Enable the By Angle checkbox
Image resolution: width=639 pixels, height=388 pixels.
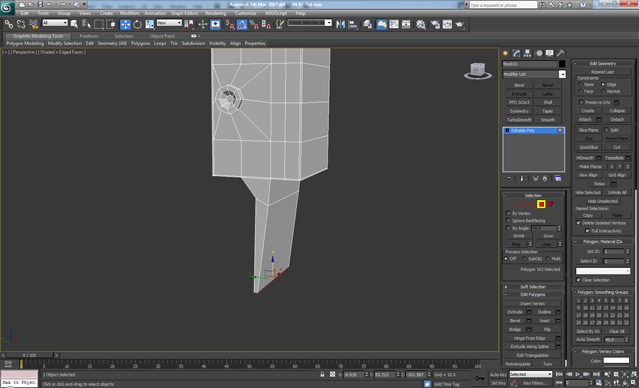[508, 228]
